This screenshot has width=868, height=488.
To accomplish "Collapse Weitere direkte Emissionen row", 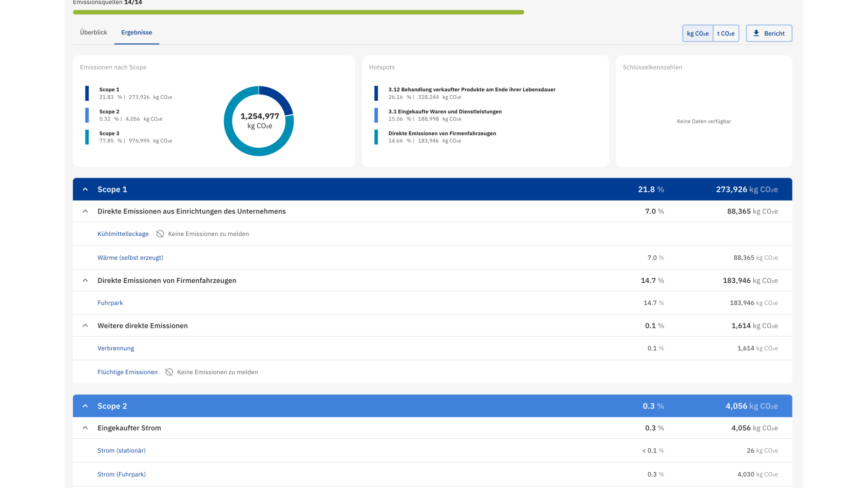I will pos(85,325).
